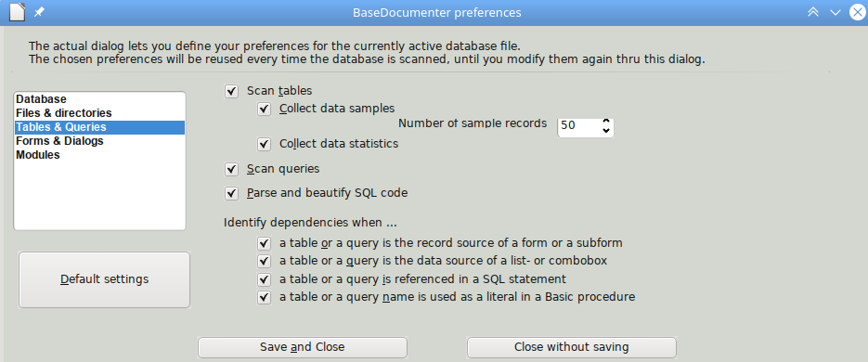This screenshot has width=868, height=362.
Task: Toggle Basic procedure literal dependency checkbox
Action: [264, 297]
